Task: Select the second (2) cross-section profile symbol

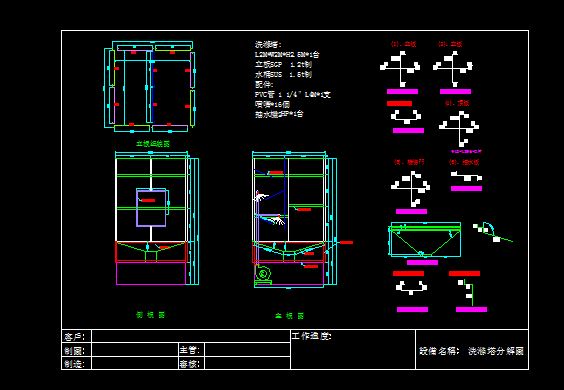Action: tap(453, 68)
